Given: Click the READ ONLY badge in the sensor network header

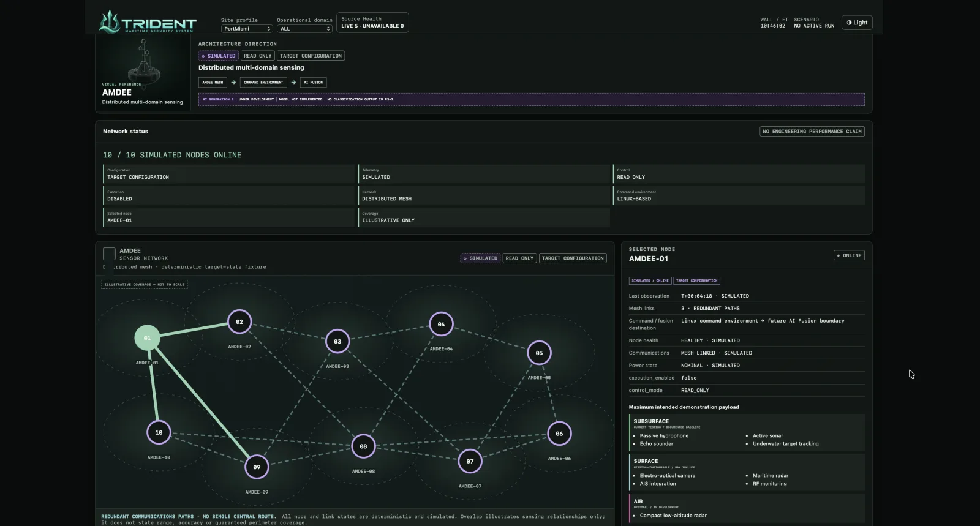Looking at the screenshot, I should (x=519, y=258).
